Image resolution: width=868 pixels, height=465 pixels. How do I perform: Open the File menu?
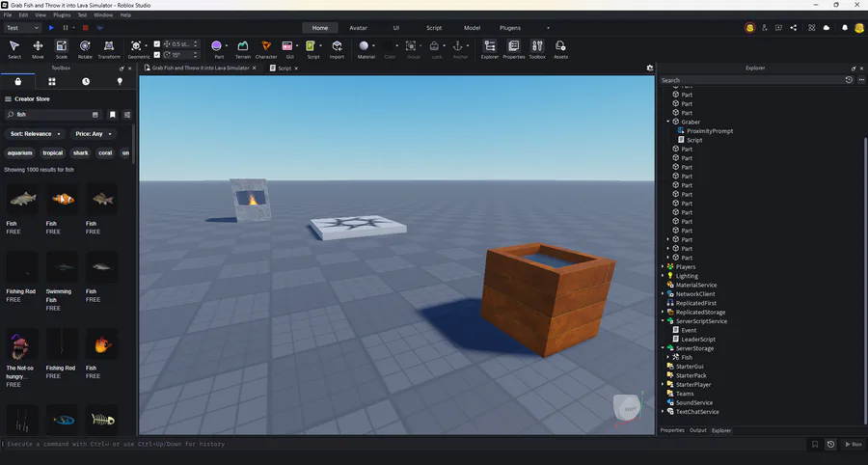point(8,14)
